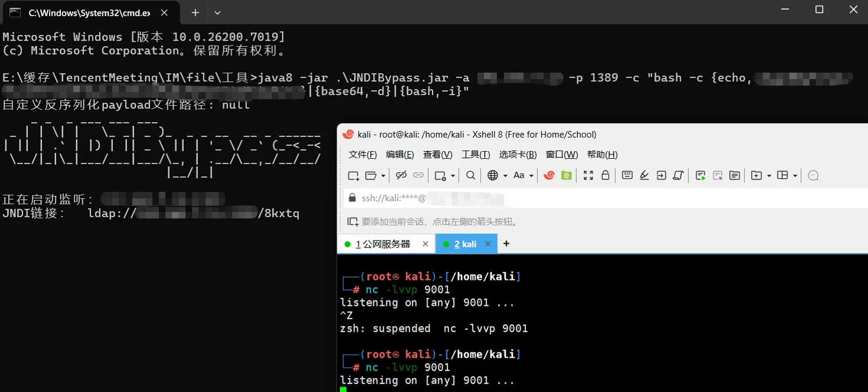
Task: Open the 窗口(W) menu in Xshell
Action: (x=562, y=155)
